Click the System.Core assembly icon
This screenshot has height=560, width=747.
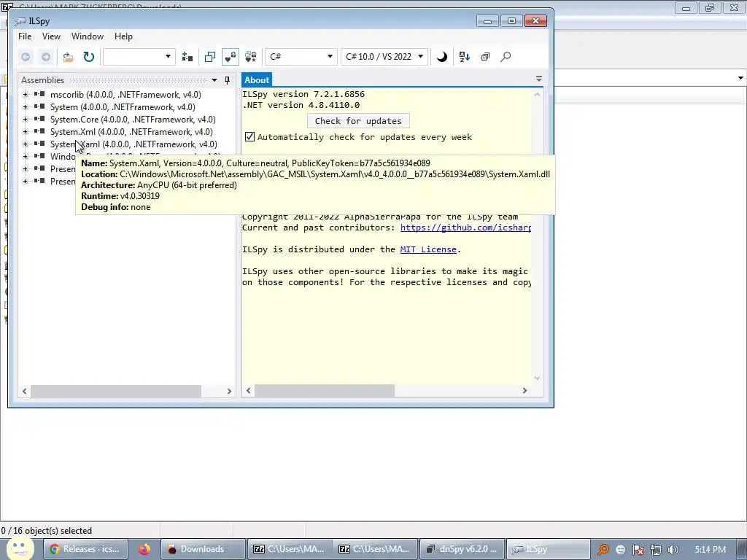pyautogui.click(x=39, y=119)
